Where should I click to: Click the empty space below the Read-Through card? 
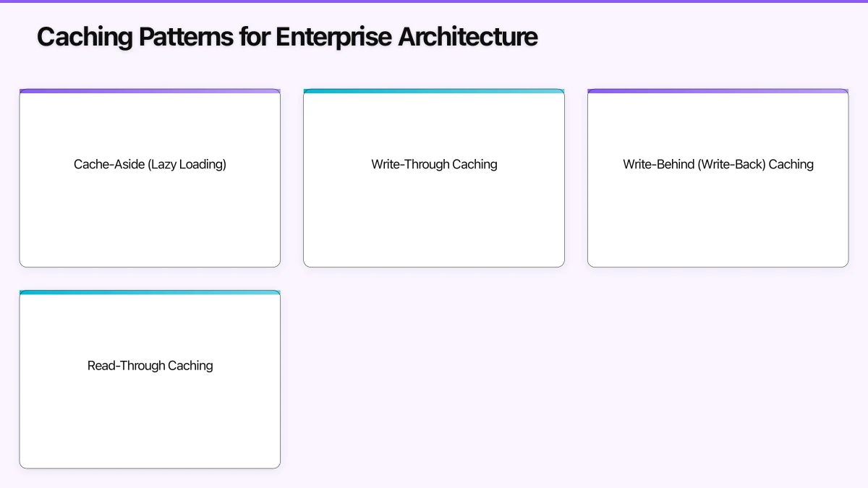coord(150,479)
